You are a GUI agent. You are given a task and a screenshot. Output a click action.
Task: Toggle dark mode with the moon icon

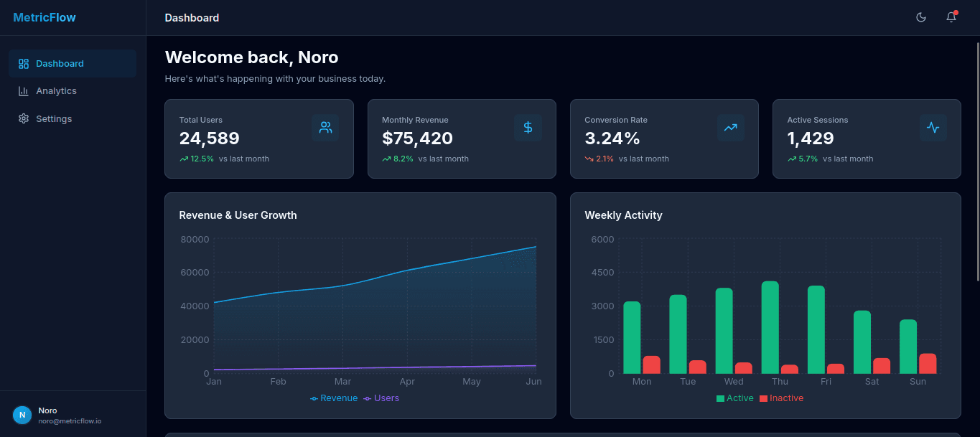921,17
